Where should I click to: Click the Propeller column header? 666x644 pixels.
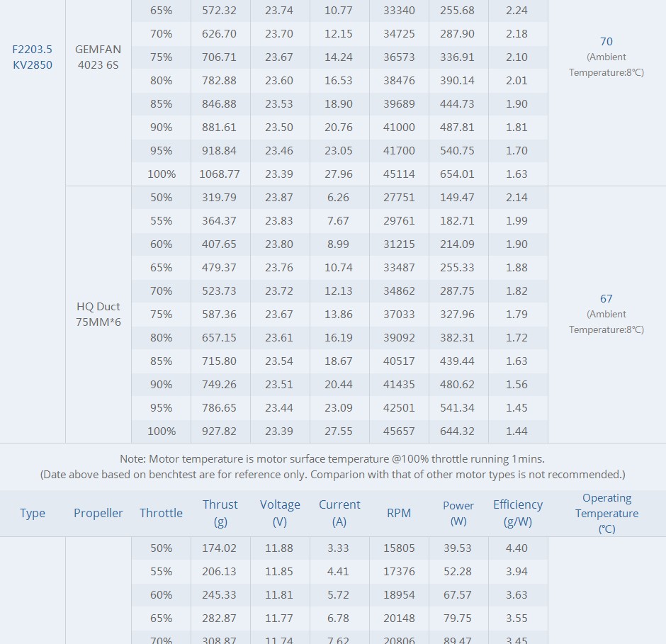(x=98, y=513)
